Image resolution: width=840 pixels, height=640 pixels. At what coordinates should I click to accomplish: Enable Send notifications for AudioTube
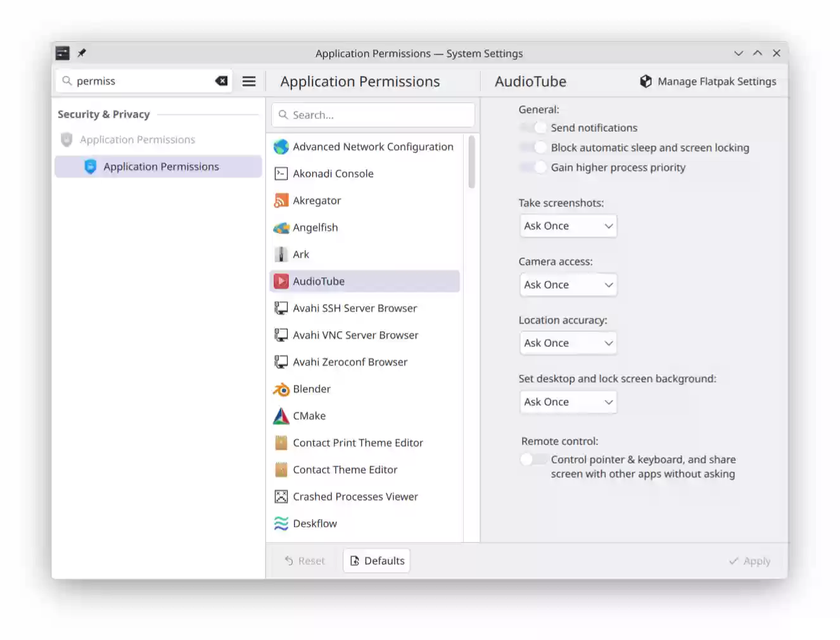(533, 127)
